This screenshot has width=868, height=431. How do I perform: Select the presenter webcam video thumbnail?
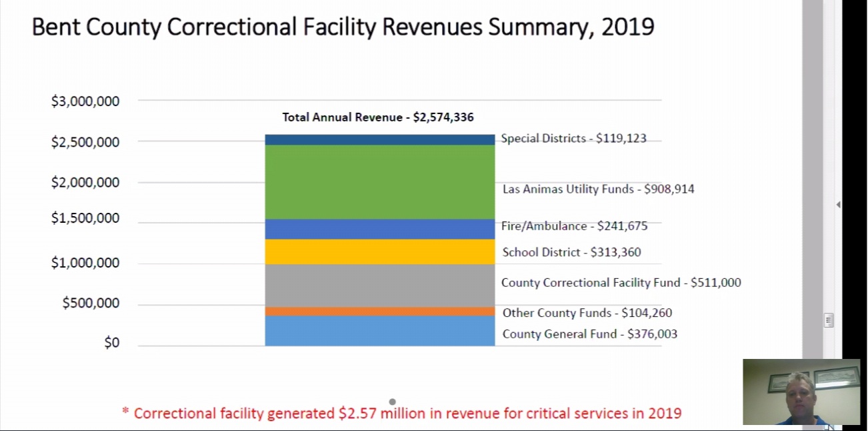click(801, 392)
